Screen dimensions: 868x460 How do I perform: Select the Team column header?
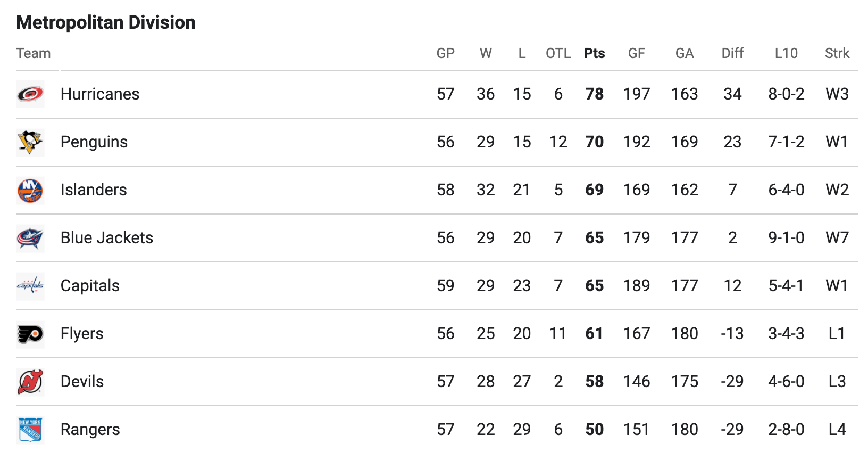(34, 53)
